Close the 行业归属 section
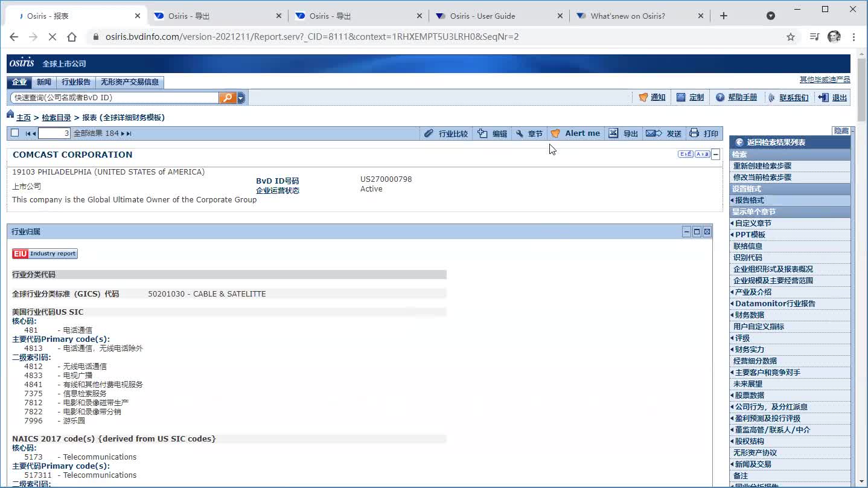The image size is (868, 488). click(707, 232)
